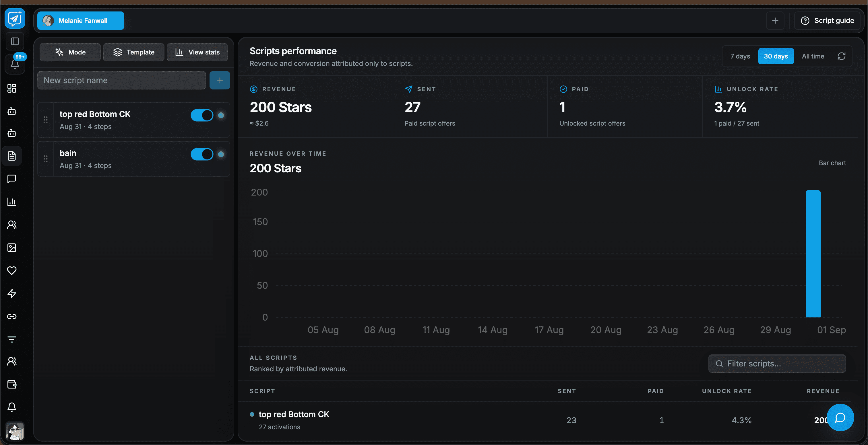This screenshot has width=868, height=445.
Task: Switch range to 7 days
Action: [x=740, y=56]
